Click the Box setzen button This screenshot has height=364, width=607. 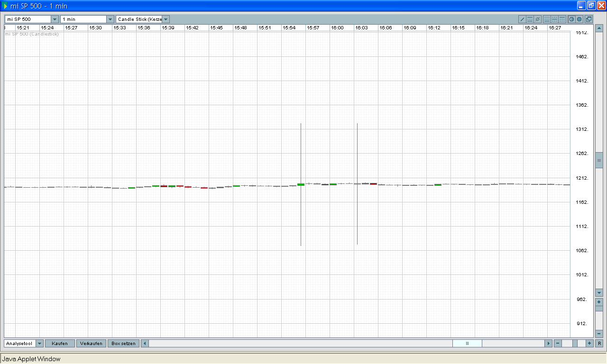tap(123, 344)
